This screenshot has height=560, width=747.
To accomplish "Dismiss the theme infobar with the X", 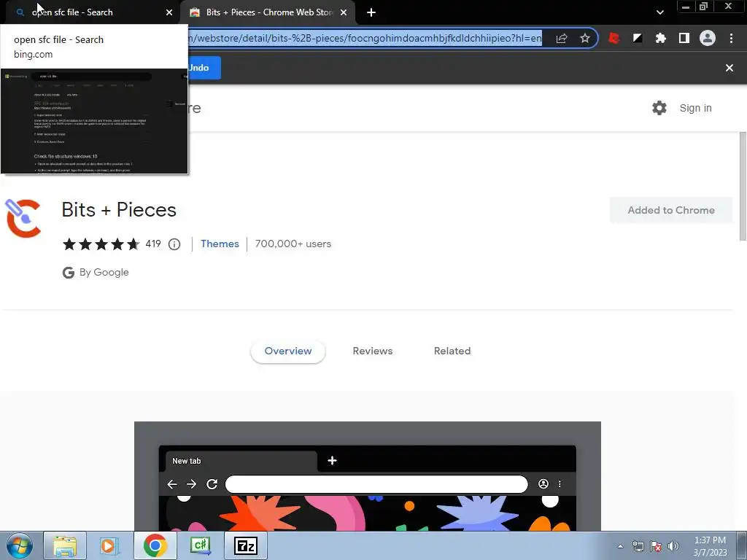I will pos(729,68).
